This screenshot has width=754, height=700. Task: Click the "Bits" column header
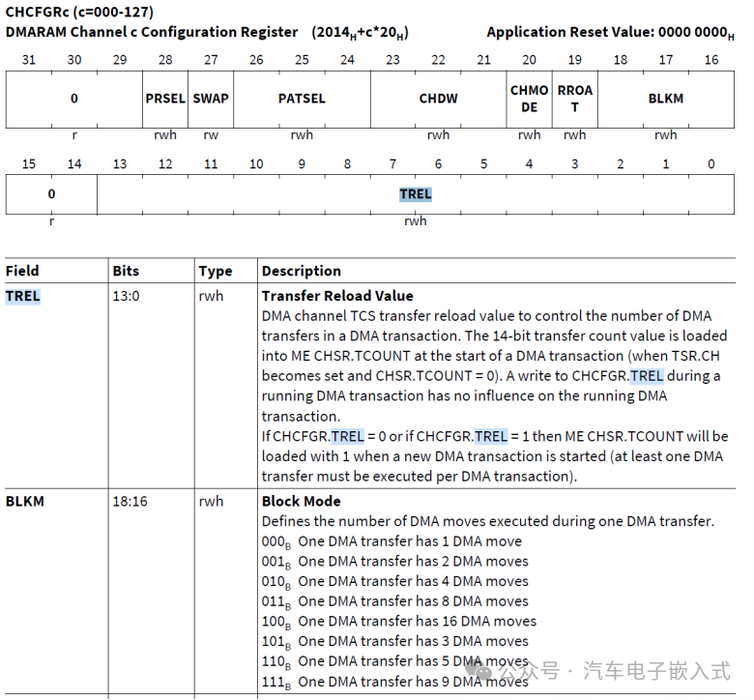pos(126,271)
